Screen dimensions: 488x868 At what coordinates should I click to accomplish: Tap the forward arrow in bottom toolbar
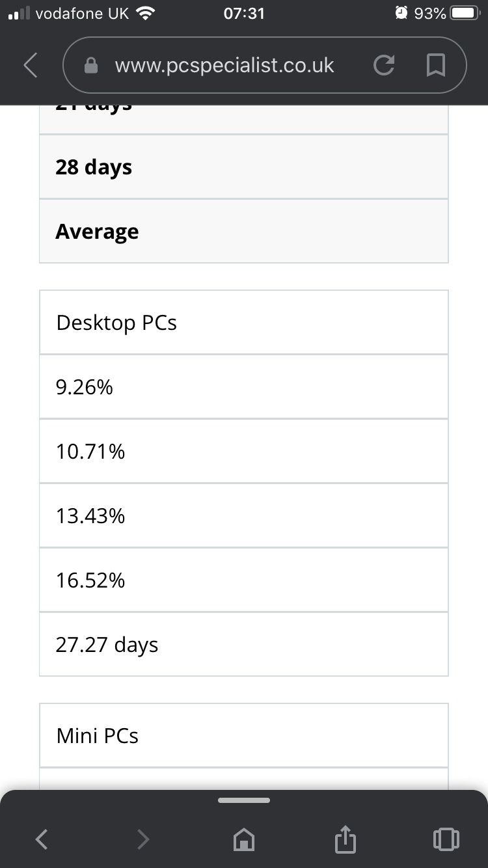(143, 839)
